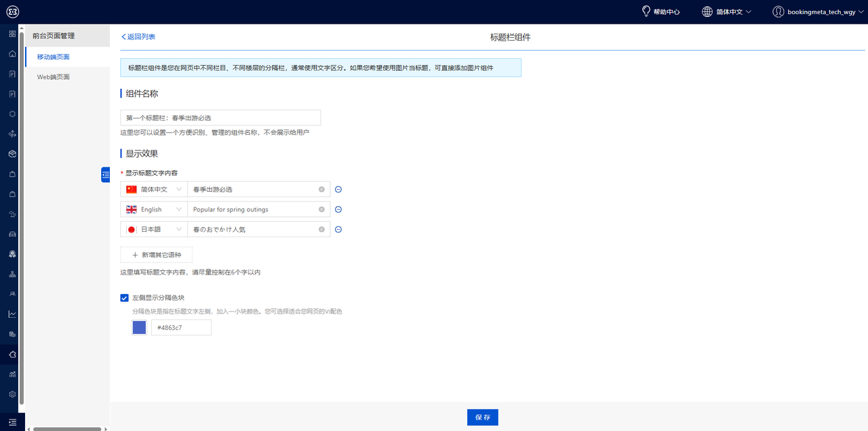Clear the Popular for spring outings text
The image size is (868, 431).
[x=321, y=209]
